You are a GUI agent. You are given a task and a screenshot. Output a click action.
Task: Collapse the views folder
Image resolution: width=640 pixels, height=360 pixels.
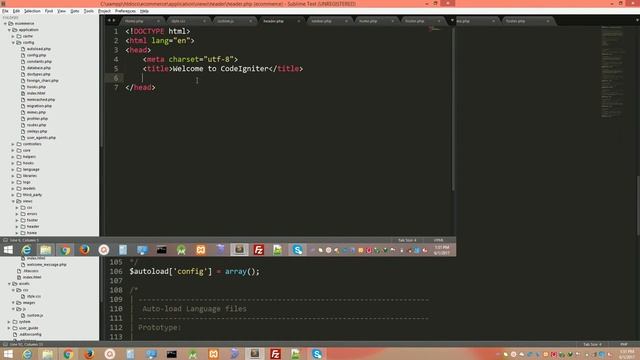click(13, 201)
